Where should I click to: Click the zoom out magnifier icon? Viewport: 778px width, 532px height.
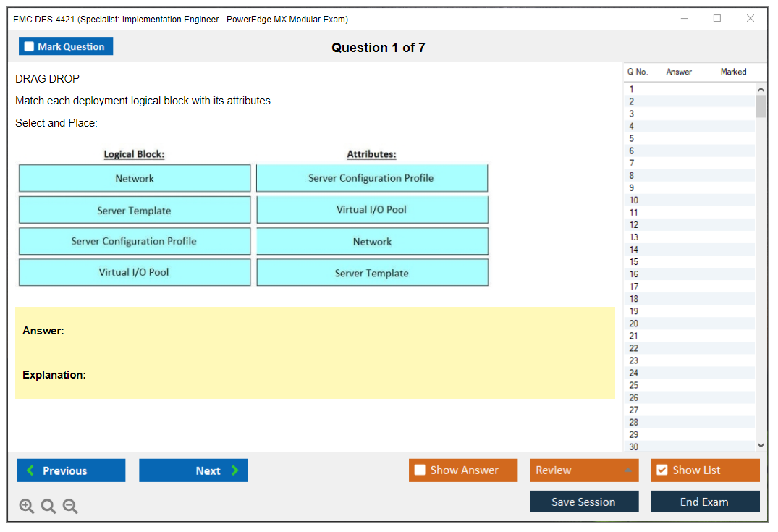click(x=70, y=507)
